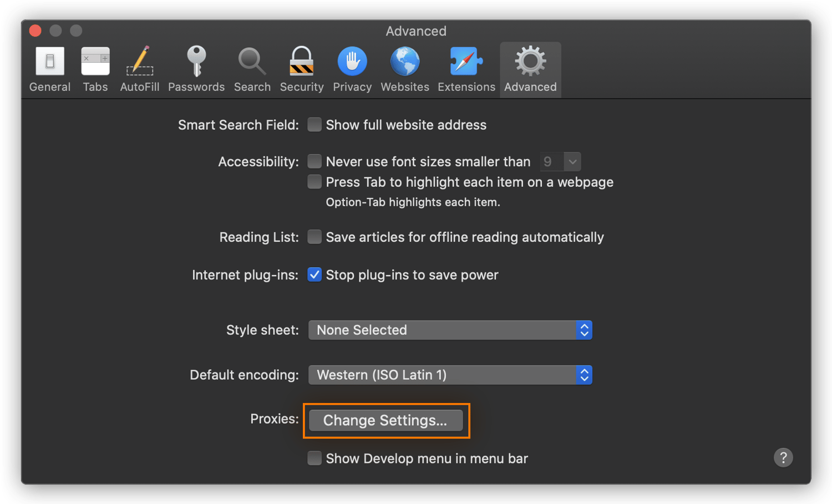Image resolution: width=832 pixels, height=504 pixels.
Task: Click the Extensions puzzle-piece icon
Action: point(466,67)
